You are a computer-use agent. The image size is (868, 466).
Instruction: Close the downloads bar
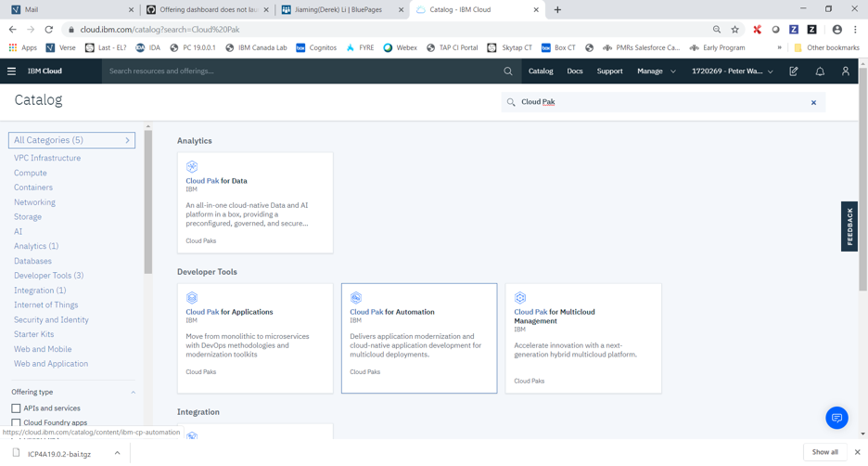858,452
